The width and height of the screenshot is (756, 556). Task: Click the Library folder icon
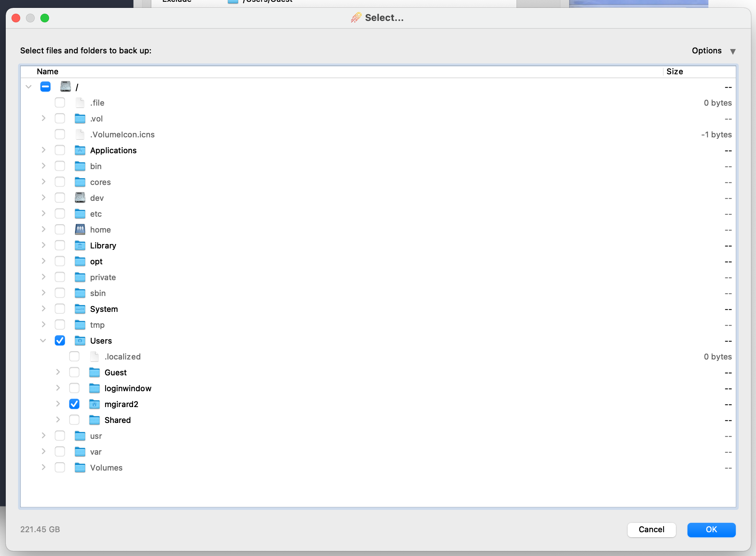point(80,246)
